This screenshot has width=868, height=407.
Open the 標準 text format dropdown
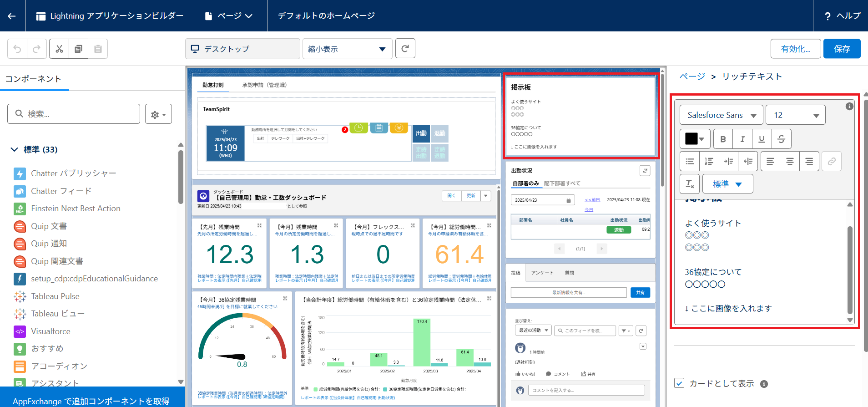727,184
